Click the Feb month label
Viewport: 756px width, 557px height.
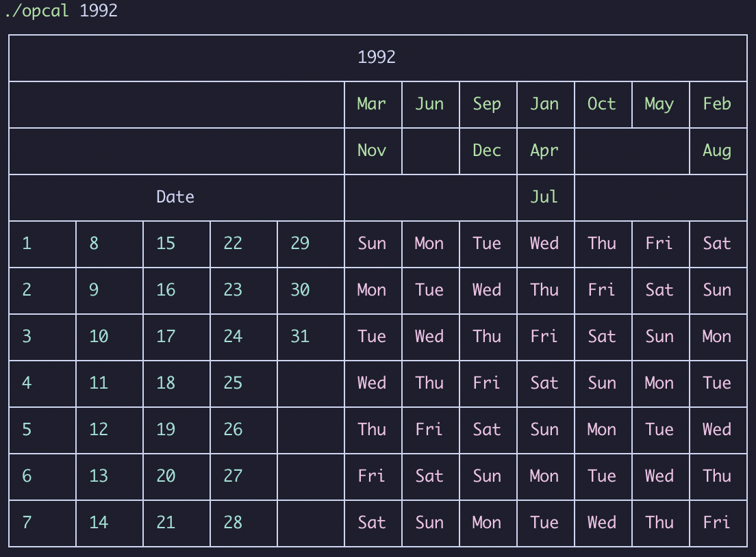pyautogui.click(x=717, y=104)
